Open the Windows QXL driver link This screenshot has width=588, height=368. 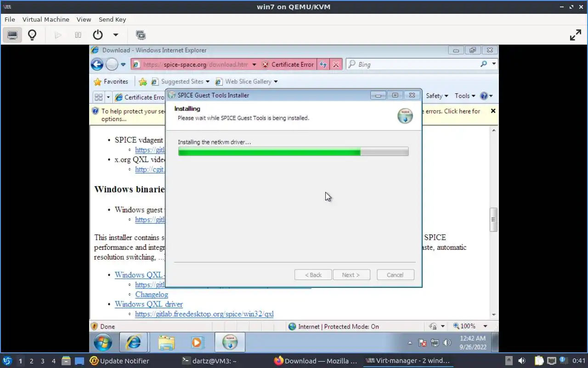coord(148,304)
